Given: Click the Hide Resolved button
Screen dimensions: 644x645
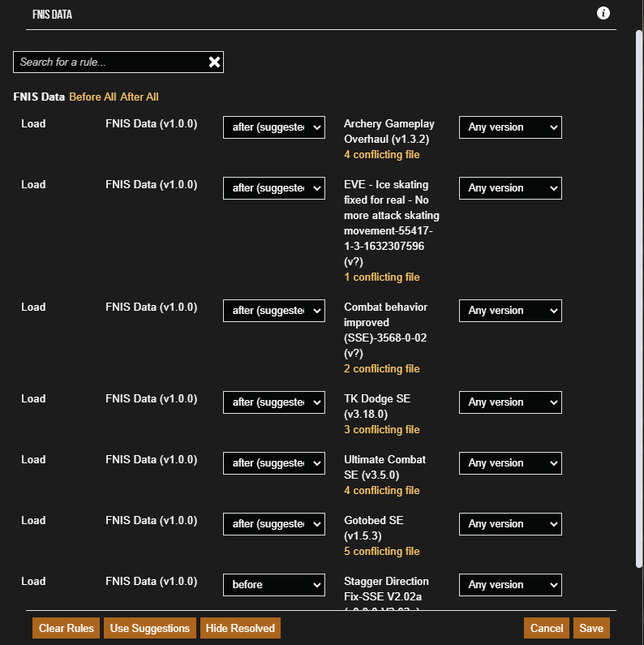Looking at the screenshot, I should 240,629.
